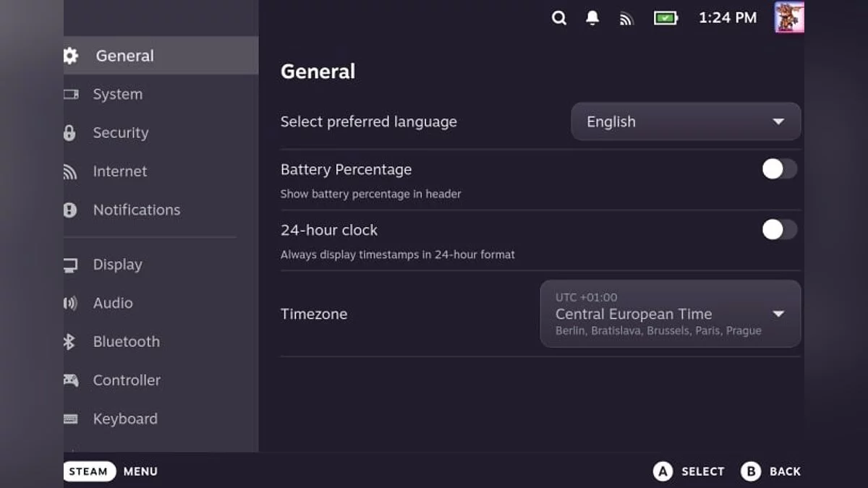
Task: Click the battery status icon
Action: [x=665, y=18]
